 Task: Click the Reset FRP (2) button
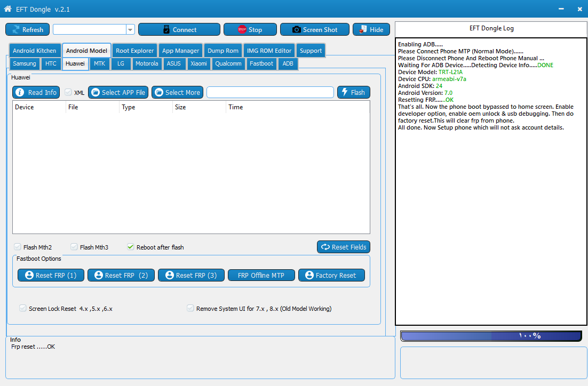tap(121, 275)
